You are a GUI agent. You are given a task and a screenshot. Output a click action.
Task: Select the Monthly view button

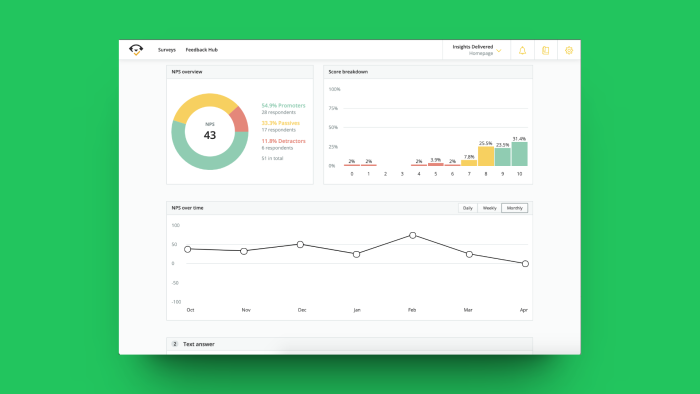point(515,208)
